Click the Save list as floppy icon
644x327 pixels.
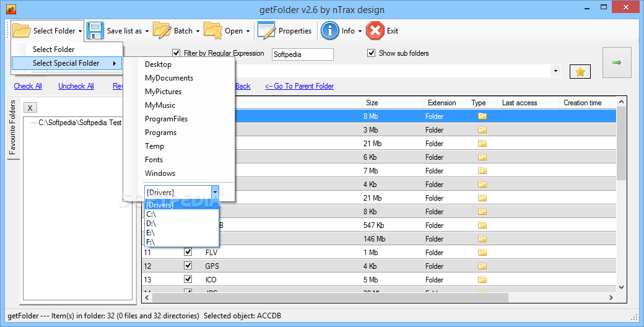(95, 31)
